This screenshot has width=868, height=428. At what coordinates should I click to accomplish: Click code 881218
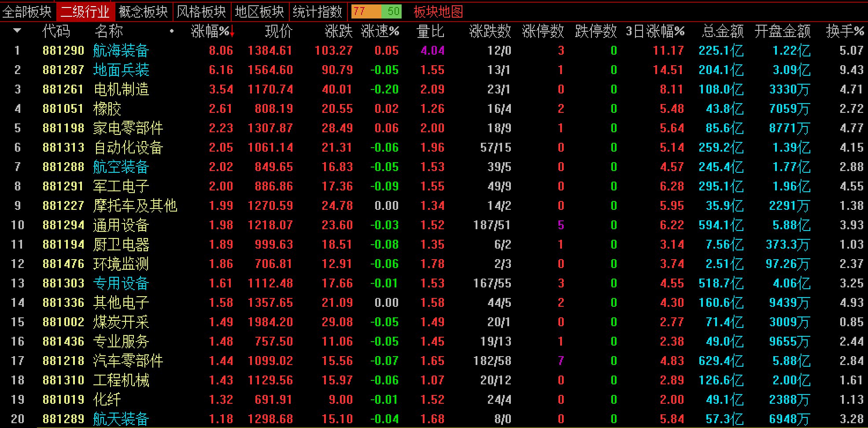[63, 361]
